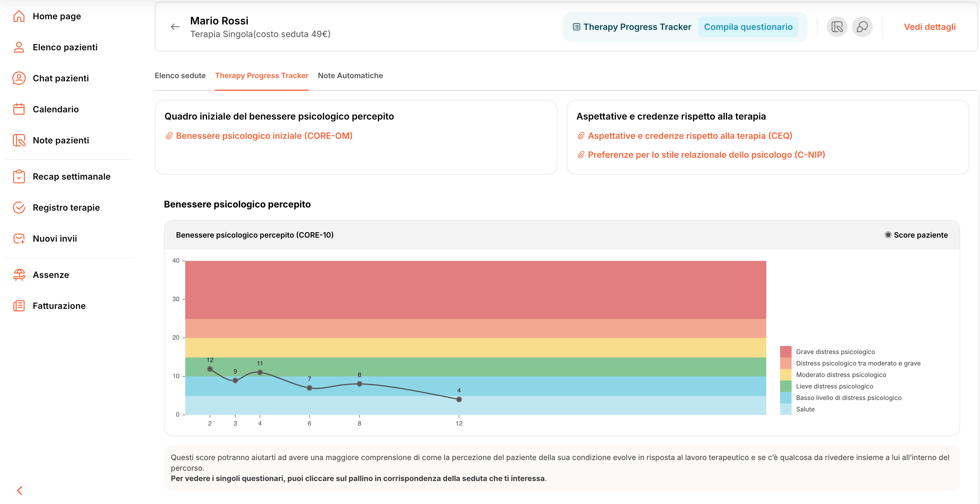The width and height of the screenshot is (980, 504).
Task: Toggle Score paziente legend series
Action: (916, 235)
